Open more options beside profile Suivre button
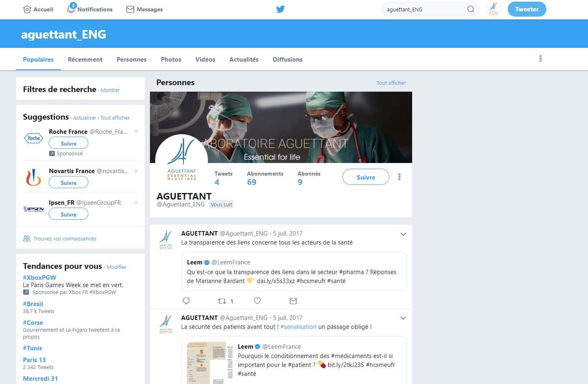 pyautogui.click(x=400, y=177)
